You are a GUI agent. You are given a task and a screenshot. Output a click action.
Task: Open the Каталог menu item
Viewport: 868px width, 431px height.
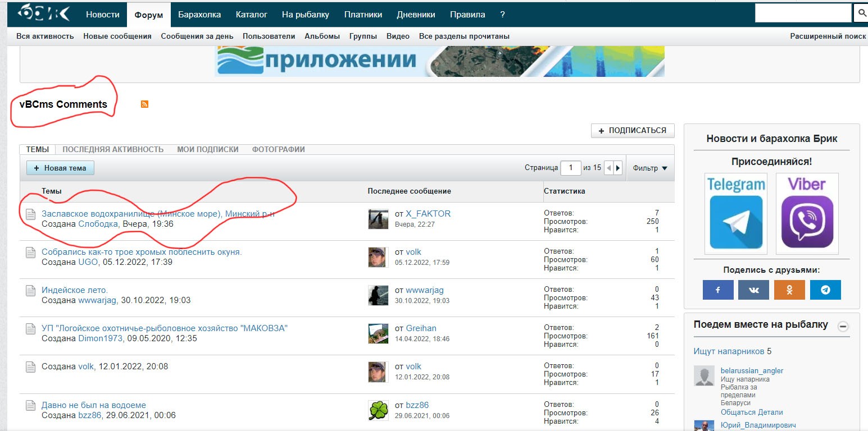[252, 15]
